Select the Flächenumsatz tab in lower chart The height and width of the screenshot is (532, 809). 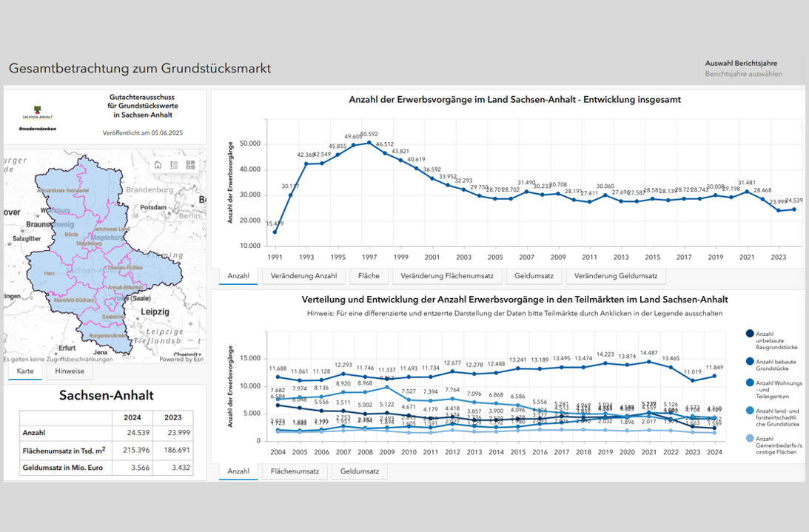click(x=295, y=471)
